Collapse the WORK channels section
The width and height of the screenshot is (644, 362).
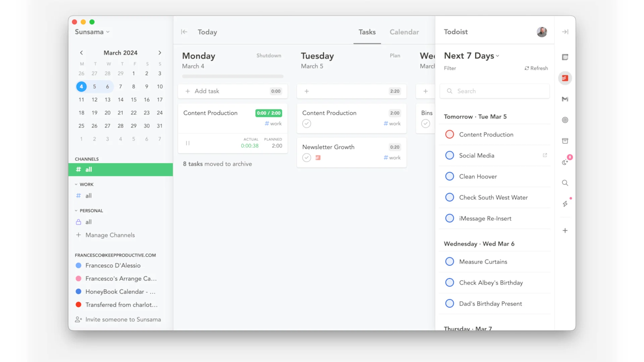coord(76,184)
